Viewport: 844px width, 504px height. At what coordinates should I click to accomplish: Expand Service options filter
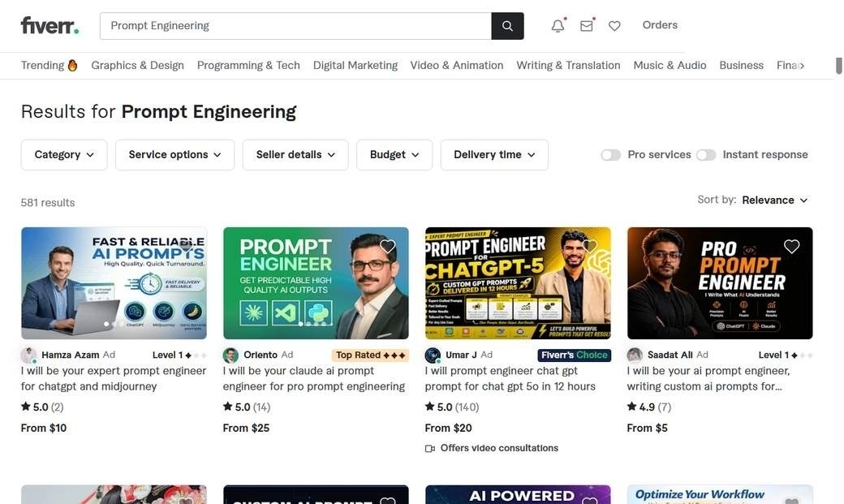click(x=175, y=155)
